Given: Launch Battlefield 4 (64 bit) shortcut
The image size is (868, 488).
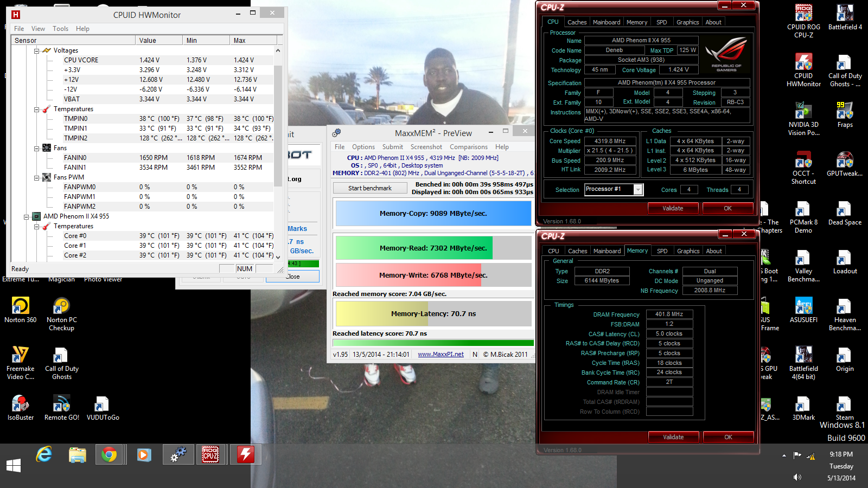Looking at the screenshot, I should click(803, 362).
